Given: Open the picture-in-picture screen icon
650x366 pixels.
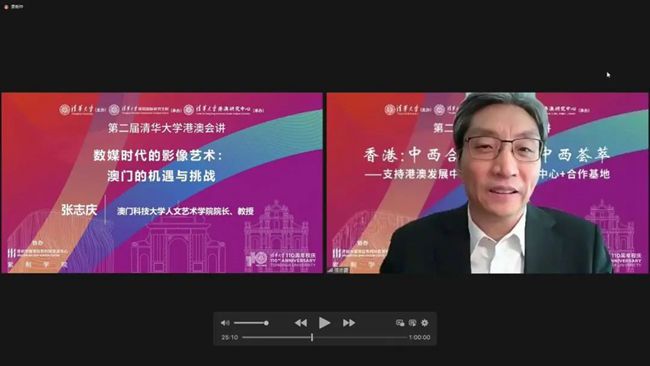Looking at the screenshot, I should point(400,323).
